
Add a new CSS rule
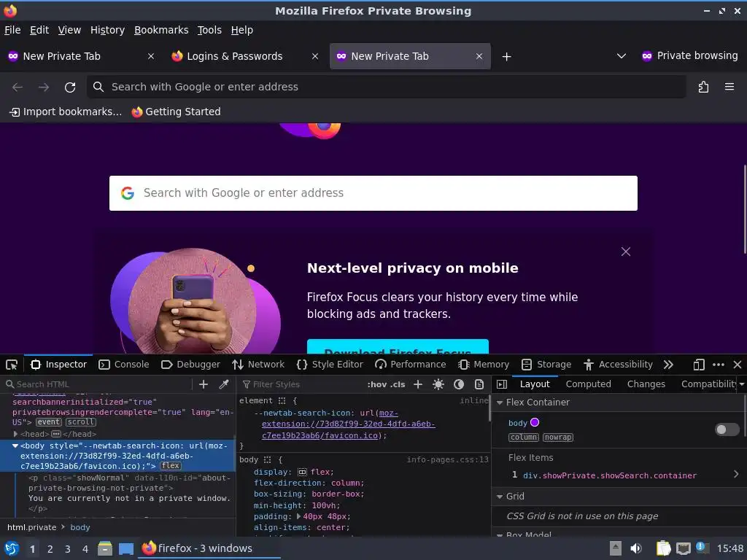pos(418,384)
